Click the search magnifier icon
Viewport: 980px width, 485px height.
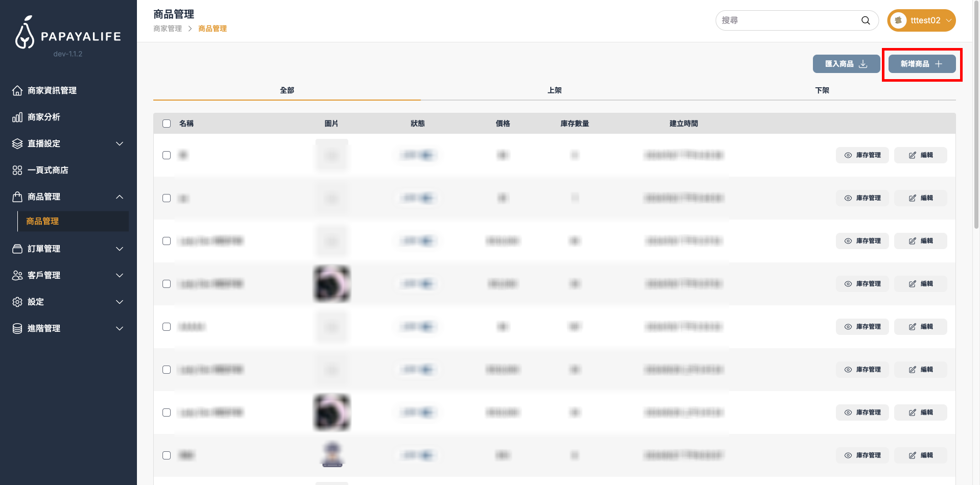coord(865,20)
